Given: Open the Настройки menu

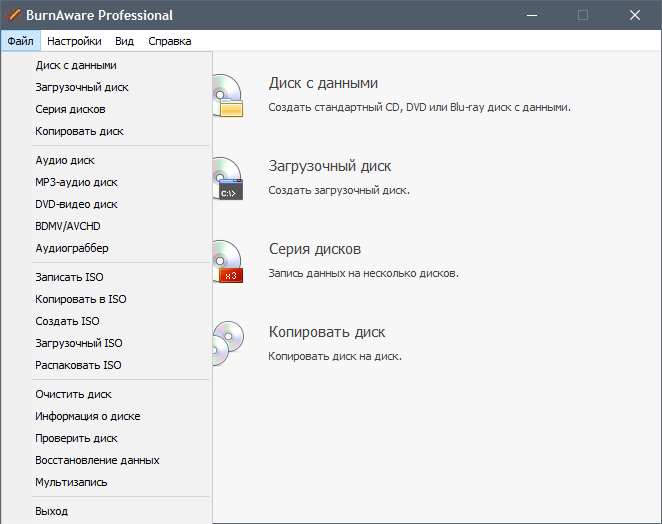Looking at the screenshot, I should tap(74, 41).
